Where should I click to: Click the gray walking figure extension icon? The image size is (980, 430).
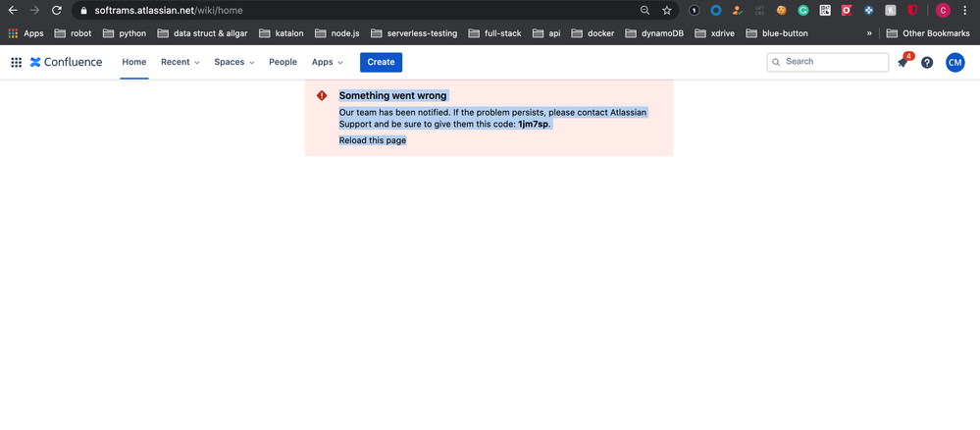(891, 10)
